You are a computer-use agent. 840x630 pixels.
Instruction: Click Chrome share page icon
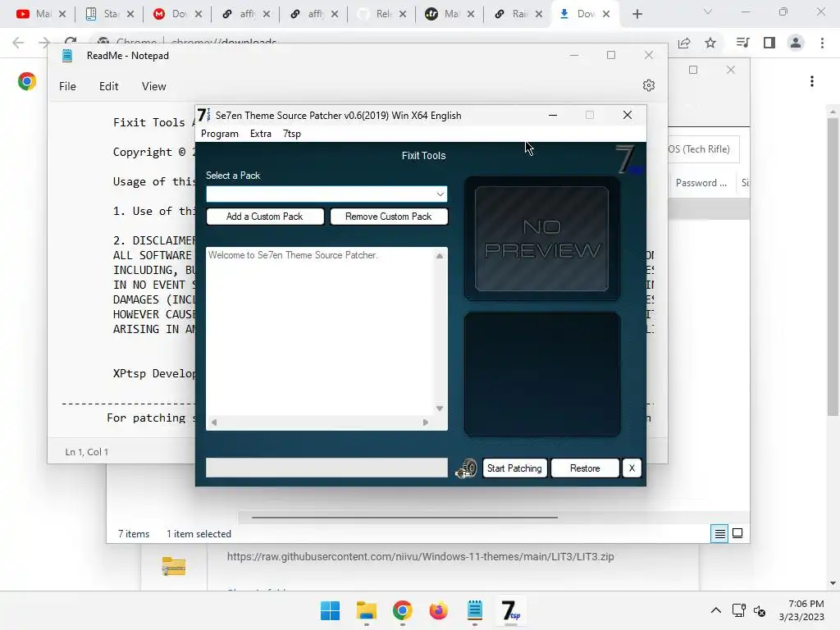pos(684,43)
